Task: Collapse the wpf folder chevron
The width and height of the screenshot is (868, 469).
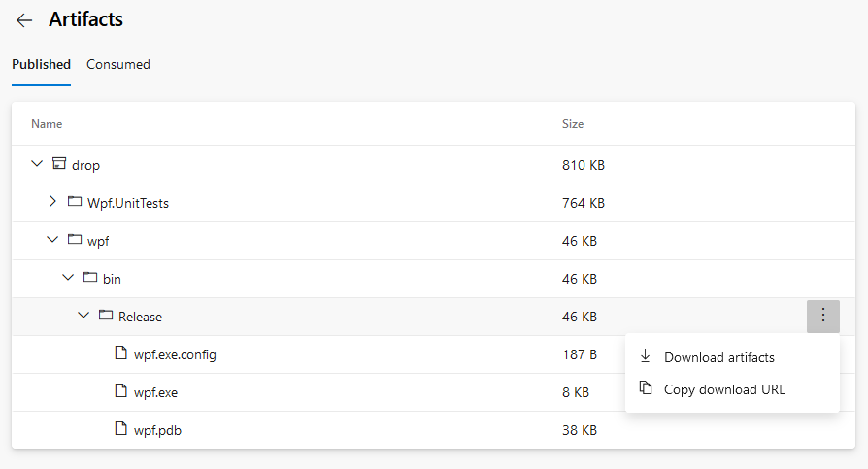Action: [52, 240]
